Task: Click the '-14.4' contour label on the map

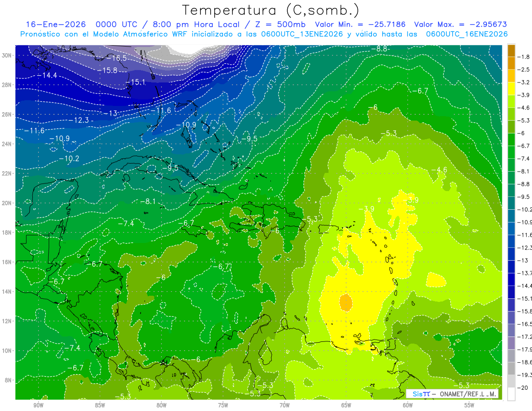Action: (47, 75)
